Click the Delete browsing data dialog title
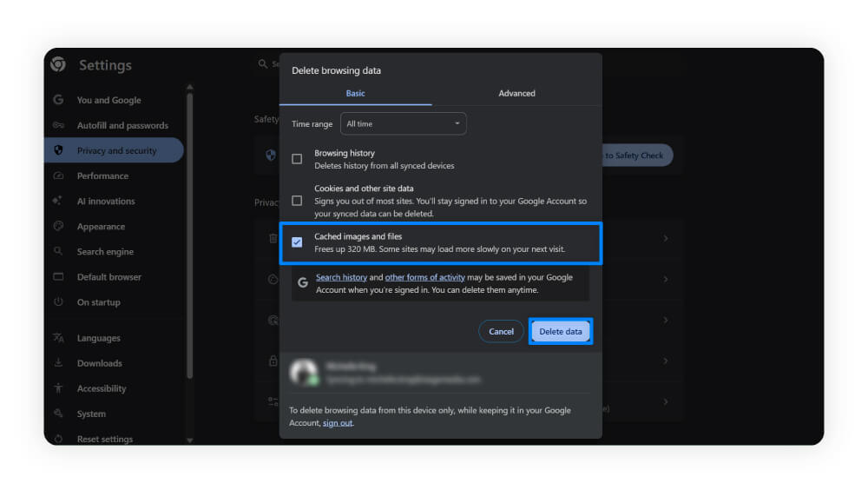Image resolution: width=868 pixels, height=490 pixels. click(x=336, y=70)
